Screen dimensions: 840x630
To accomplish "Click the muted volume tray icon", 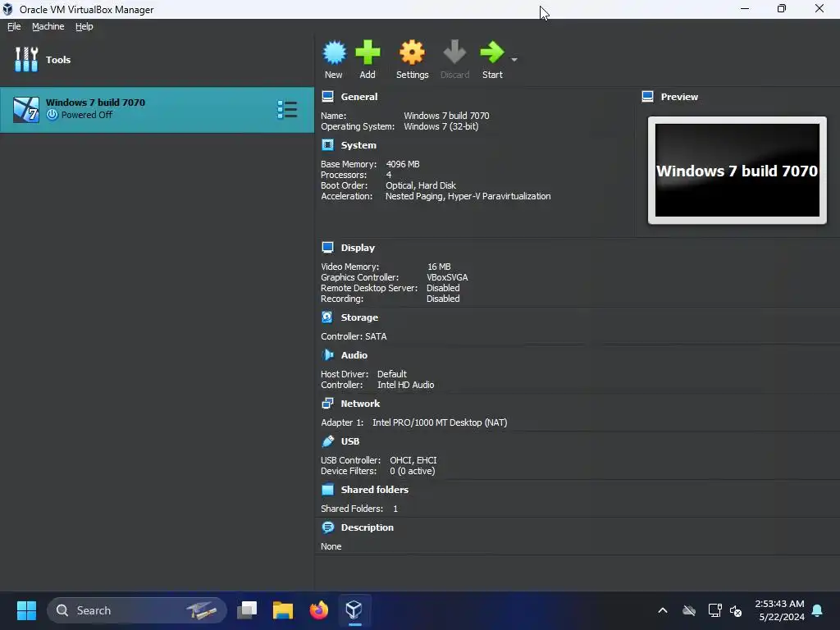I will tap(736, 610).
